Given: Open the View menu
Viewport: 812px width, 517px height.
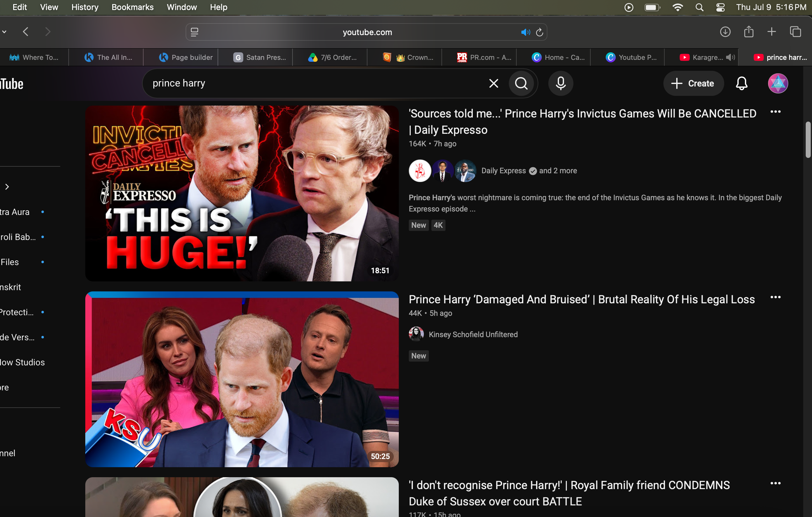Looking at the screenshot, I should 49,7.
